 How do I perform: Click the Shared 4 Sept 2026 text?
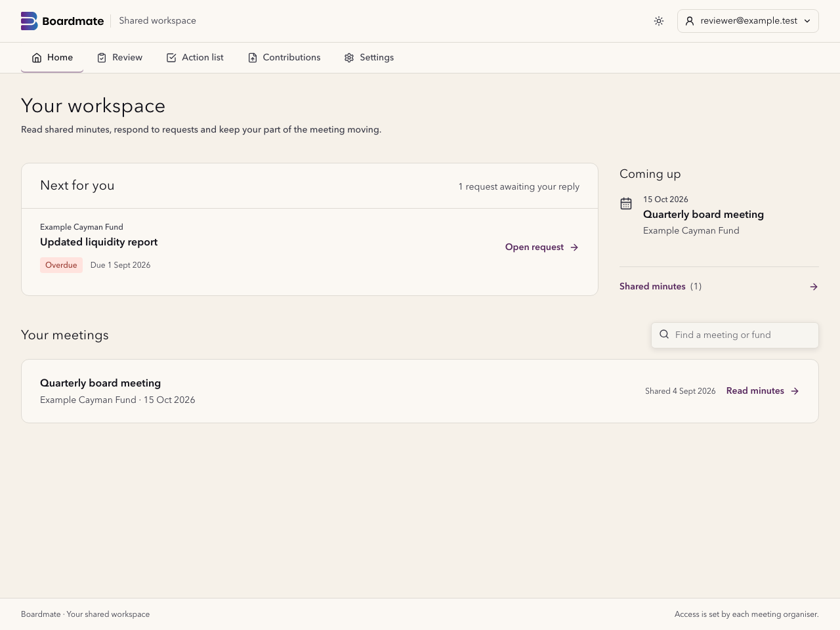click(681, 391)
